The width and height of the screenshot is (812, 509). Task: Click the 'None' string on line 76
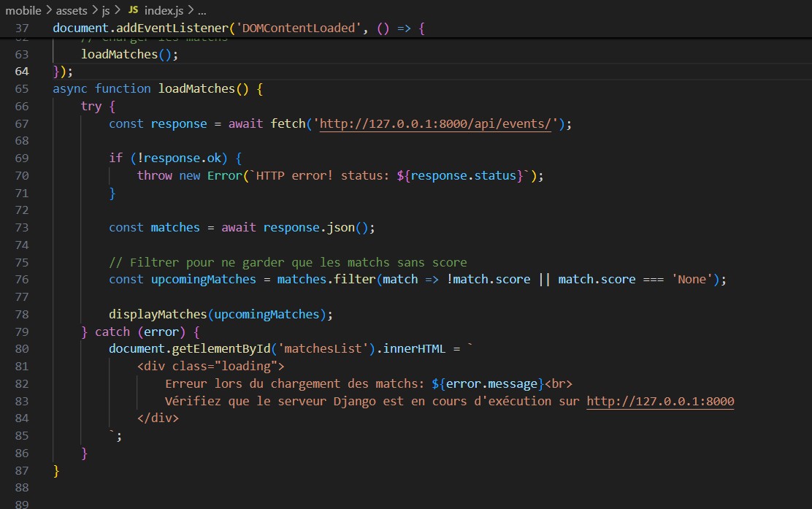692,280
